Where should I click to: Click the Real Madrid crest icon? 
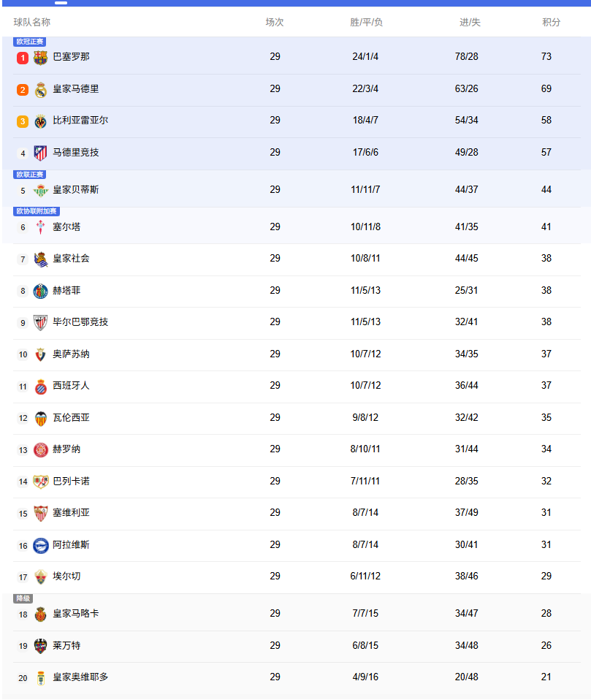[x=40, y=89]
